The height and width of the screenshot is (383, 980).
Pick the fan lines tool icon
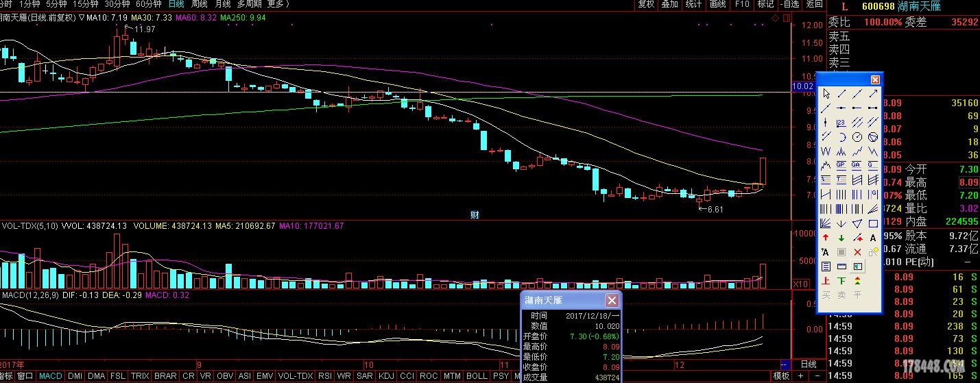[826, 223]
